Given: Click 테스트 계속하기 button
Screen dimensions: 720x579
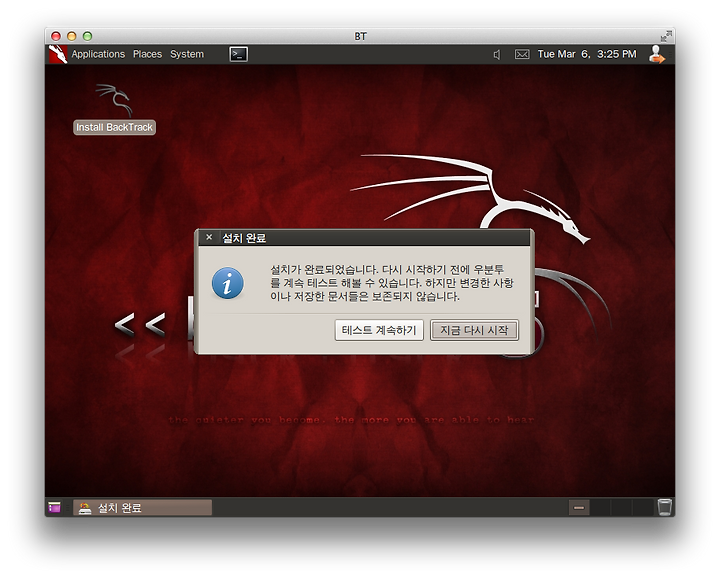Looking at the screenshot, I should point(379,330).
